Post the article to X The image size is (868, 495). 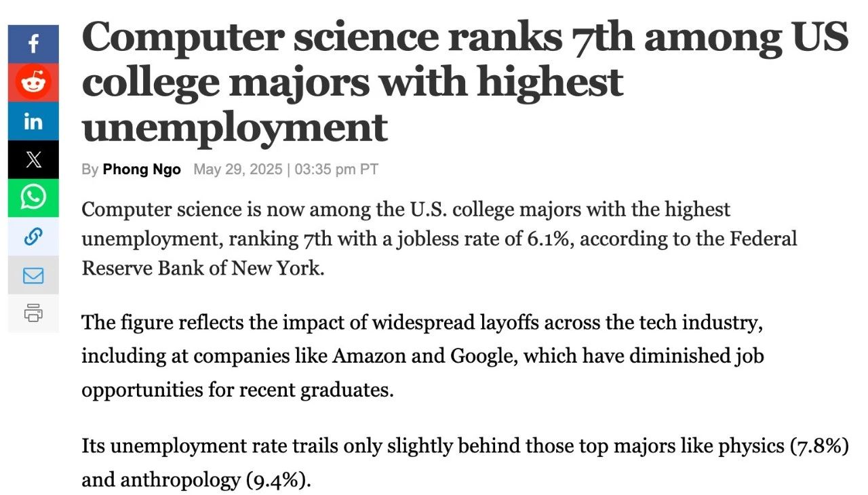coord(33,159)
